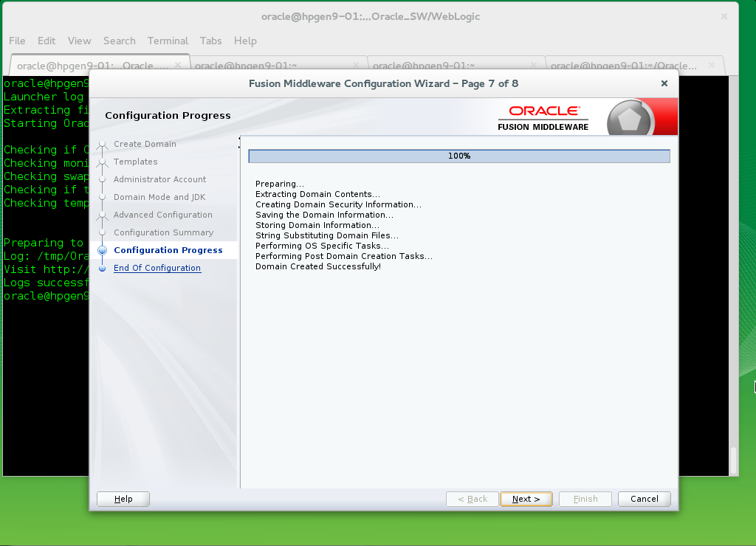Click the Oracle Fusion Middleware logo
The height and width of the screenshot is (546, 756).
(x=543, y=116)
